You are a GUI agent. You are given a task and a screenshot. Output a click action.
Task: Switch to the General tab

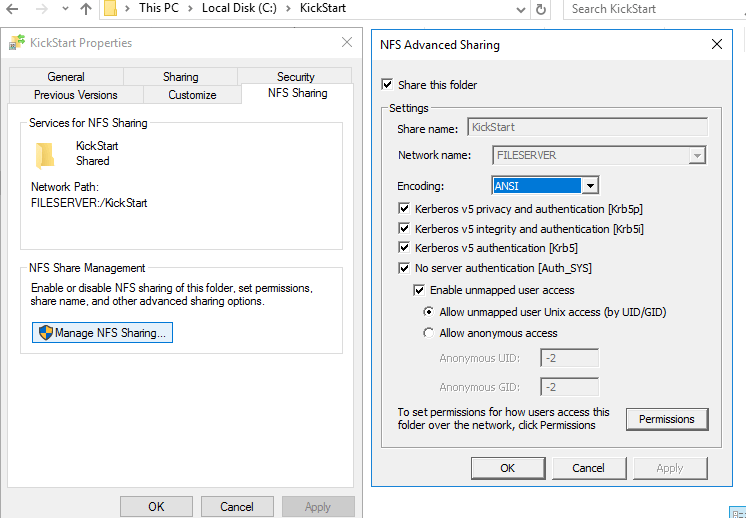click(x=66, y=77)
